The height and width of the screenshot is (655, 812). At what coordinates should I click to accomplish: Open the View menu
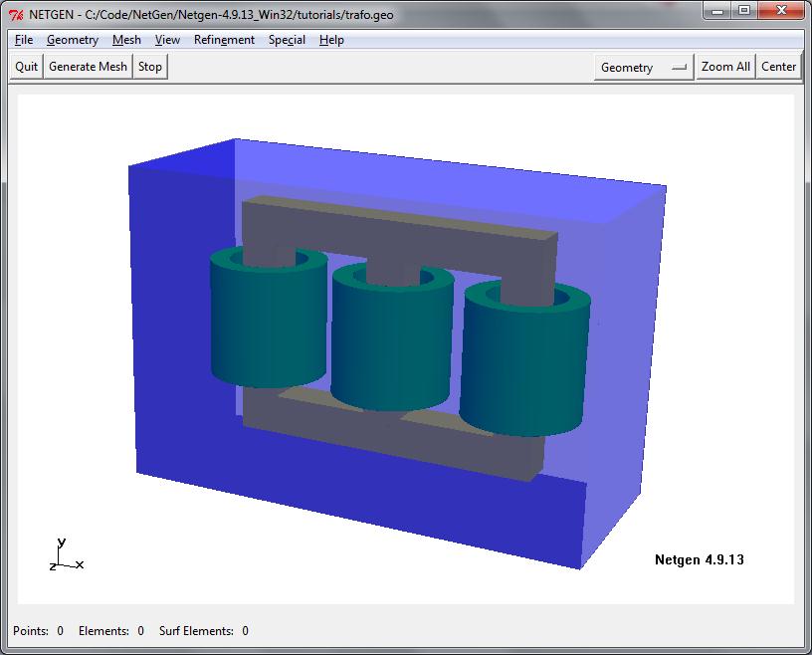tap(167, 40)
